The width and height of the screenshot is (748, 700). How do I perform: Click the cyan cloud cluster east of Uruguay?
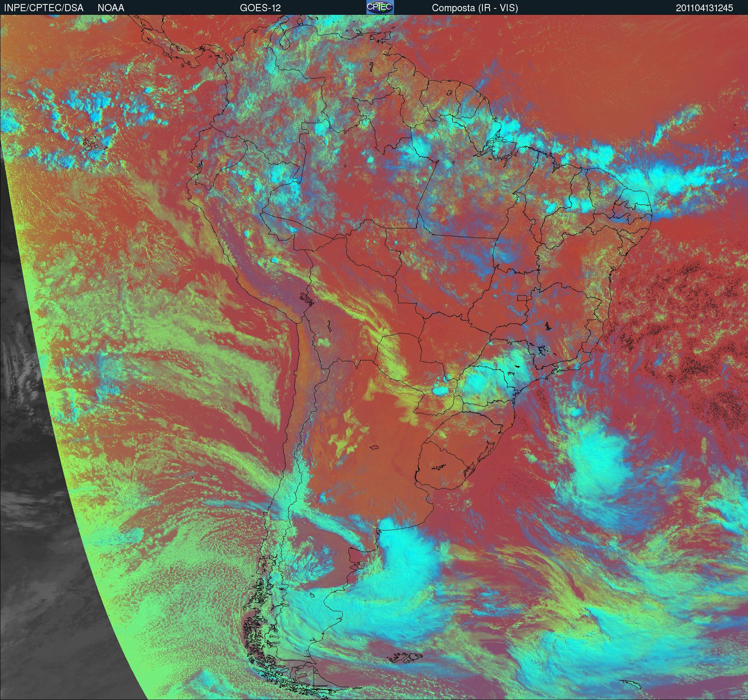(x=596, y=460)
